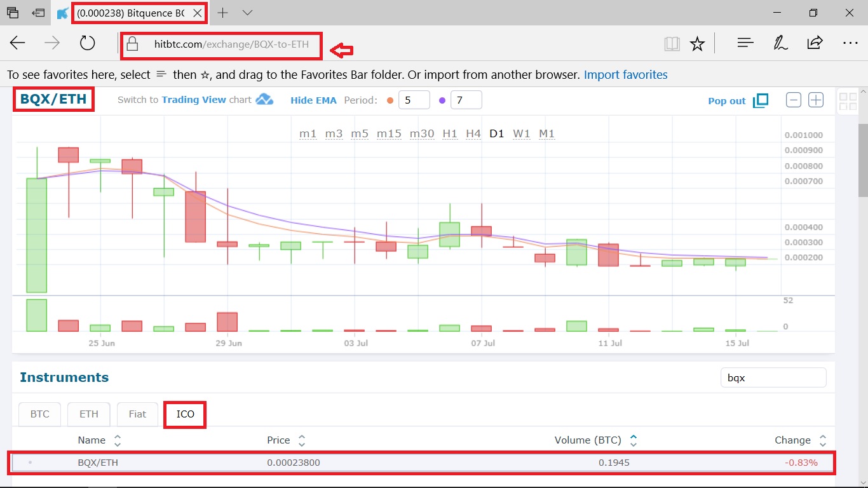Click the Pop out link
This screenshot has width=868, height=488.
point(727,101)
